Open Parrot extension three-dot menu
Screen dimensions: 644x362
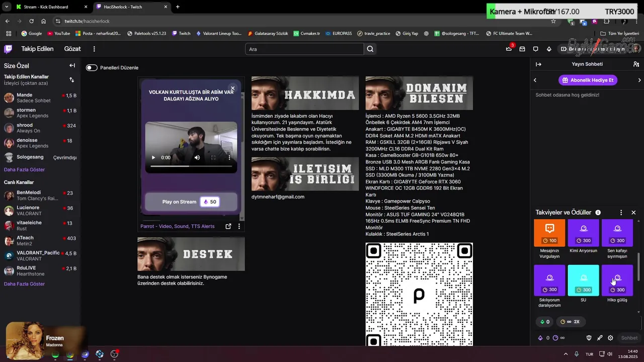(239, 226)
